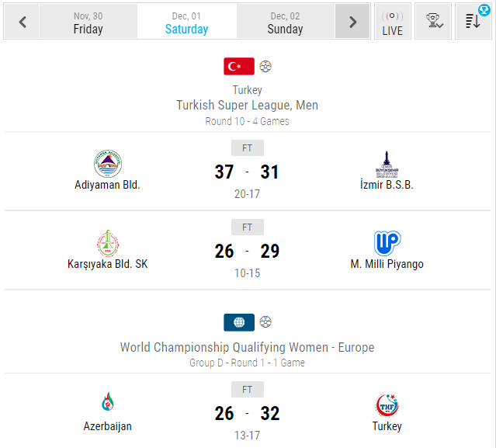Viewport: 496px width, 448px height.
Task: Select the Dec 01 Saturday tab
Action: pos(186,22)
